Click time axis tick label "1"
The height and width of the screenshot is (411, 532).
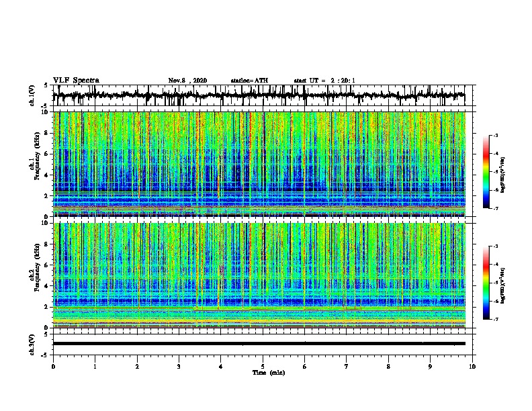point(95,367)
